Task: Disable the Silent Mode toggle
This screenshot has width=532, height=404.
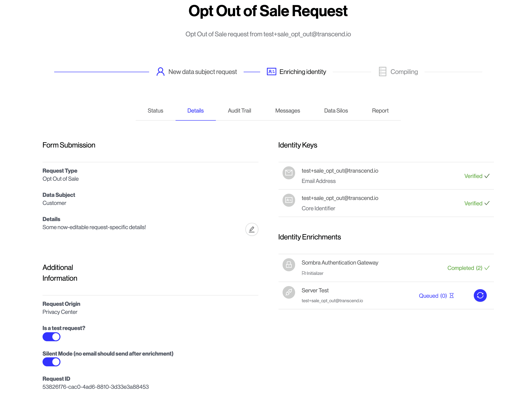Action: coord(51,362)
